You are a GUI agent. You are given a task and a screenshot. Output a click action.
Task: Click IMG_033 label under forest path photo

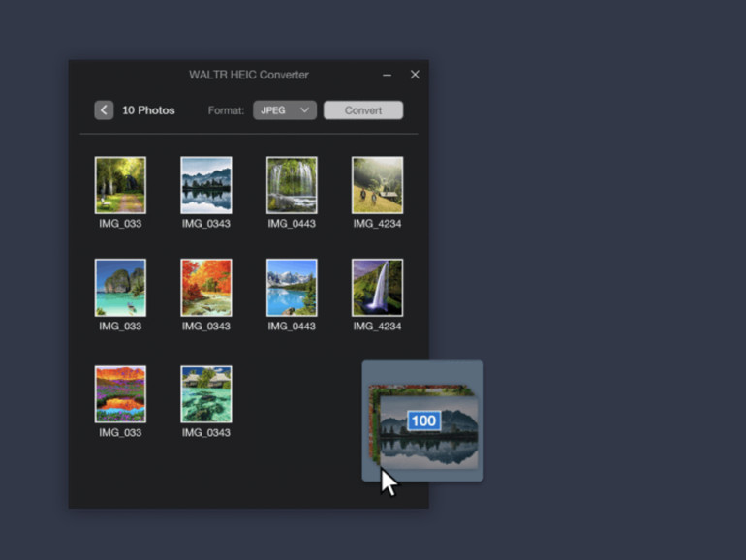pos(120,224)
